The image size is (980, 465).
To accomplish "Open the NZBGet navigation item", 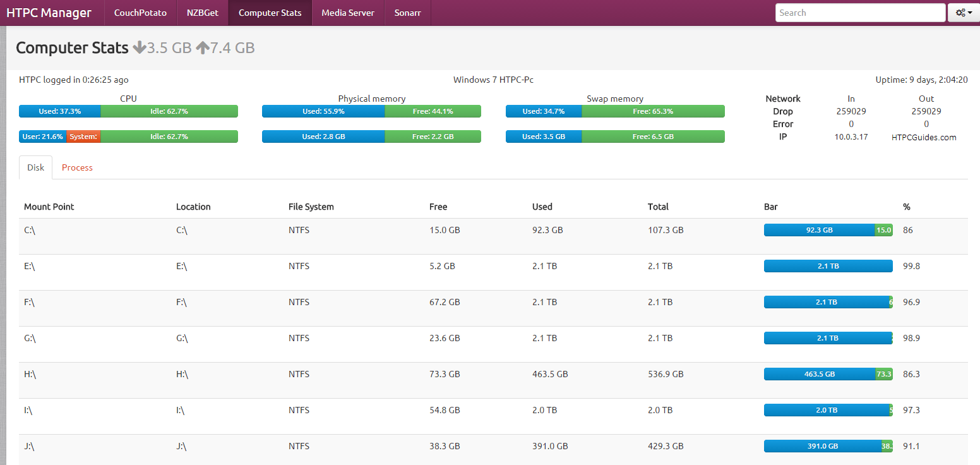I will [x=203, y=13].
